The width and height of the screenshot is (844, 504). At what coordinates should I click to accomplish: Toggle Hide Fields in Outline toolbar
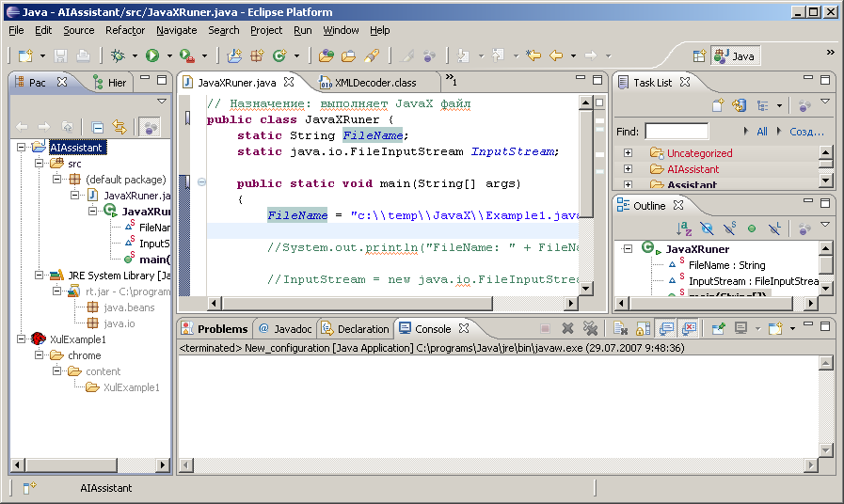click(x=707, y=228)
